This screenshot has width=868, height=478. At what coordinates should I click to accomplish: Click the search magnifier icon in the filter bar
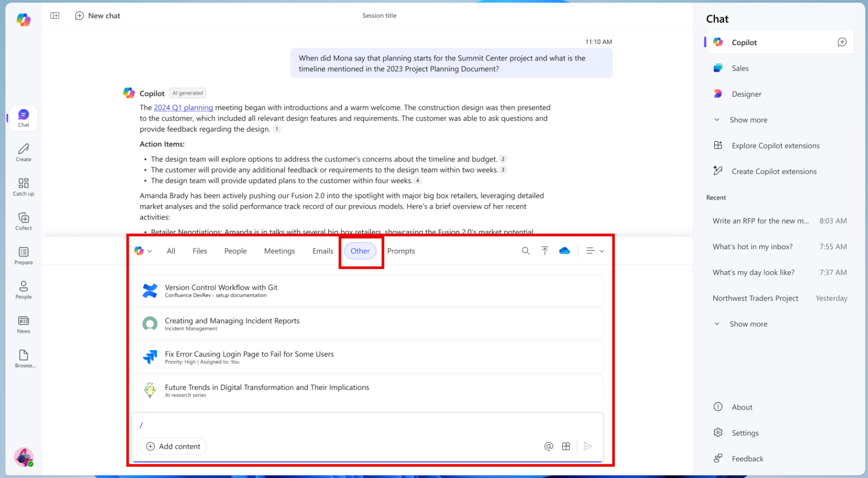(x=526, y=250)
